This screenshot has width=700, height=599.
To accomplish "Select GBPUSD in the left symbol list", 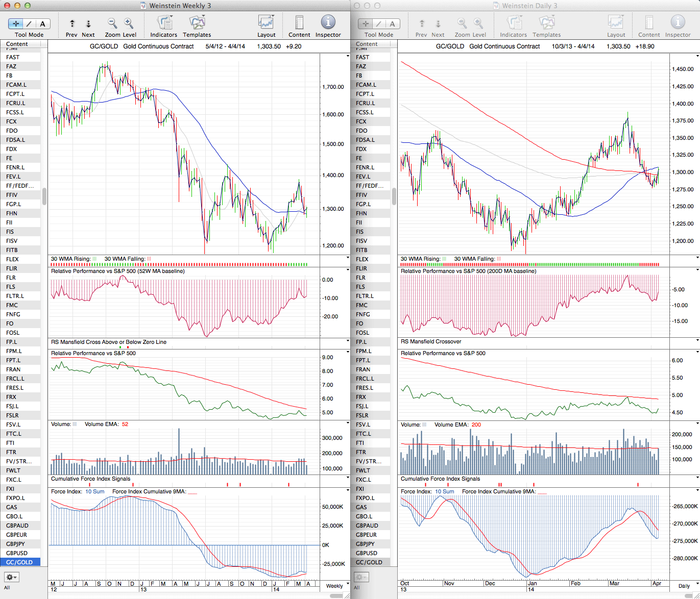I will click(17, 553).
